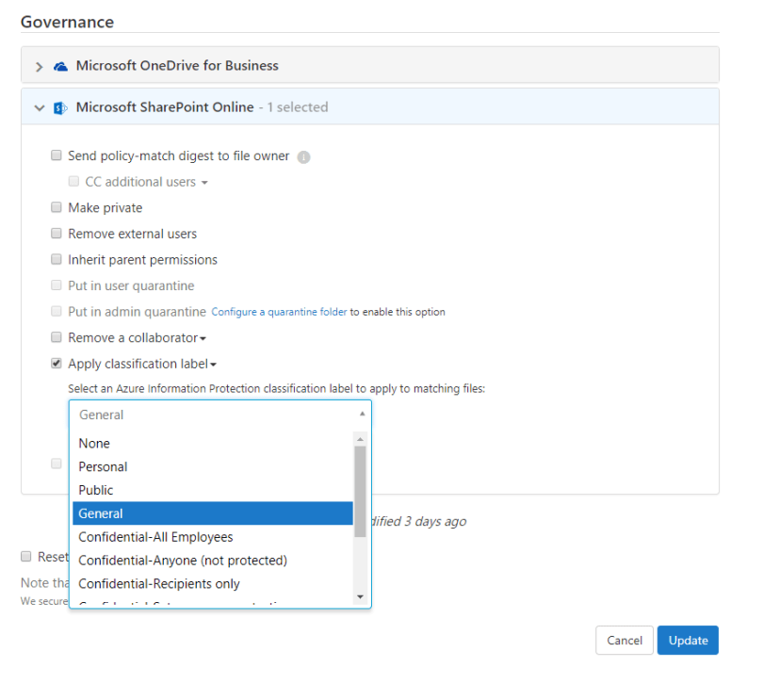Pick Public from the label list
Image resolution: width=763 pixels, height=700 pixels.
(96, 490)
